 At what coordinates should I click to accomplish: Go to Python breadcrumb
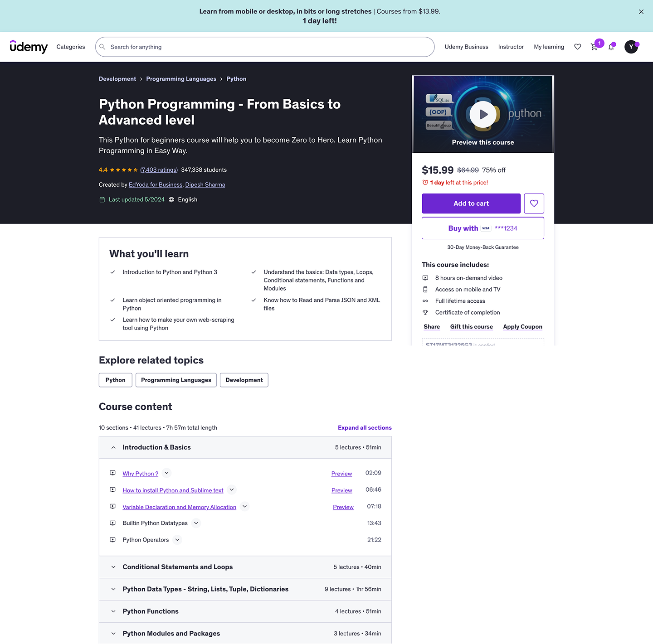(236, 79)
